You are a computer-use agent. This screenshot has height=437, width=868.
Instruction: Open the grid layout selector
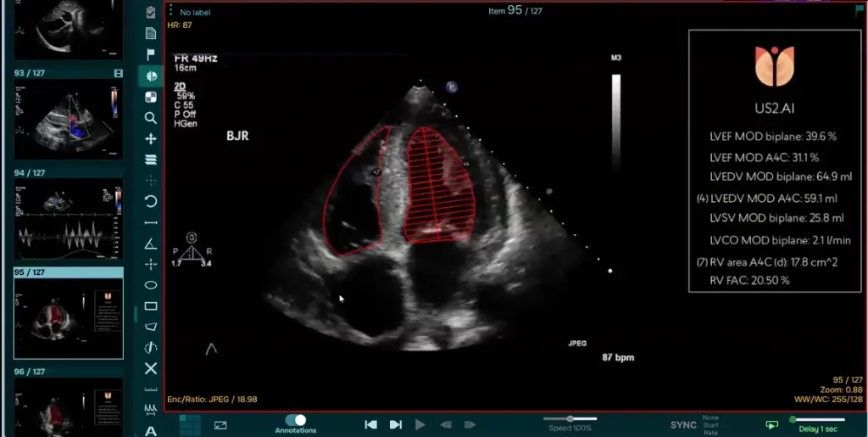click(190, 425)
